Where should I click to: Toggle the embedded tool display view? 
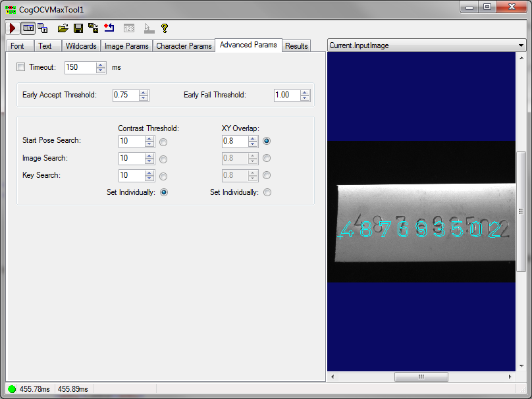click(27, 28)
